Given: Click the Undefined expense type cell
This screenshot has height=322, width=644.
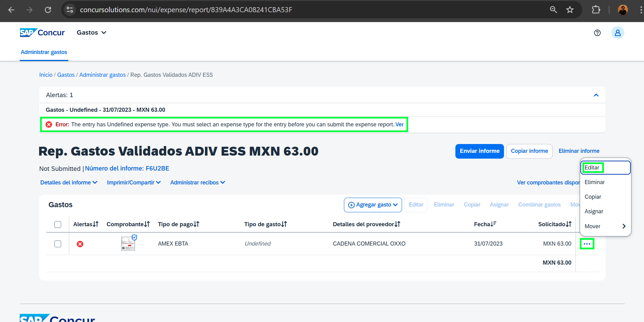Looking at the screenshot, I should coord(258,244).
